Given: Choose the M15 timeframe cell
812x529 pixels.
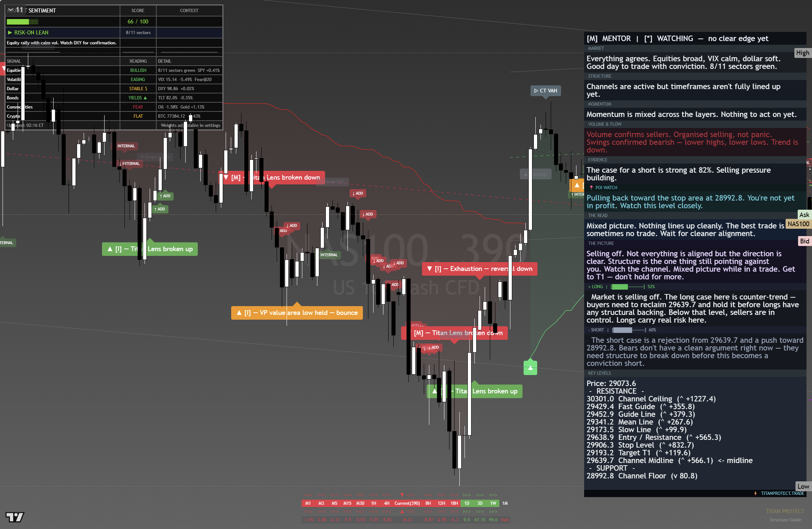Looking at the screenshot, I should coord(347,503).
